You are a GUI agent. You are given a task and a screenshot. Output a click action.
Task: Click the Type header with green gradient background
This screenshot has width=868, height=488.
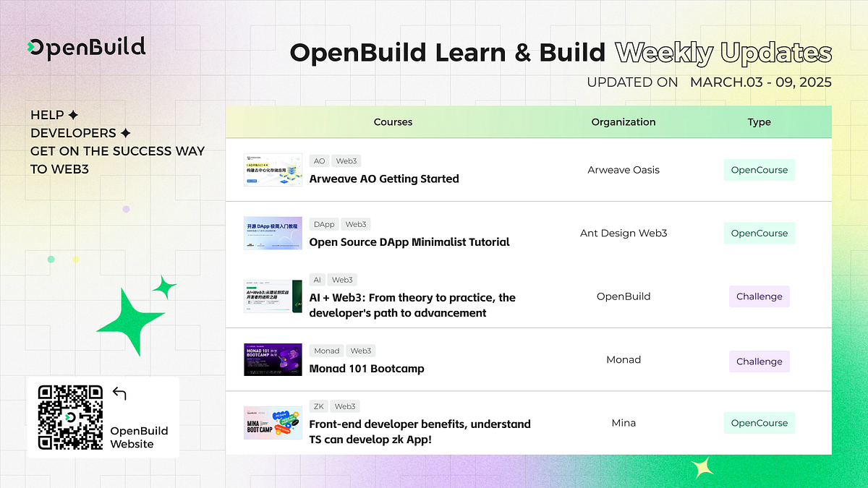[759, 121]
